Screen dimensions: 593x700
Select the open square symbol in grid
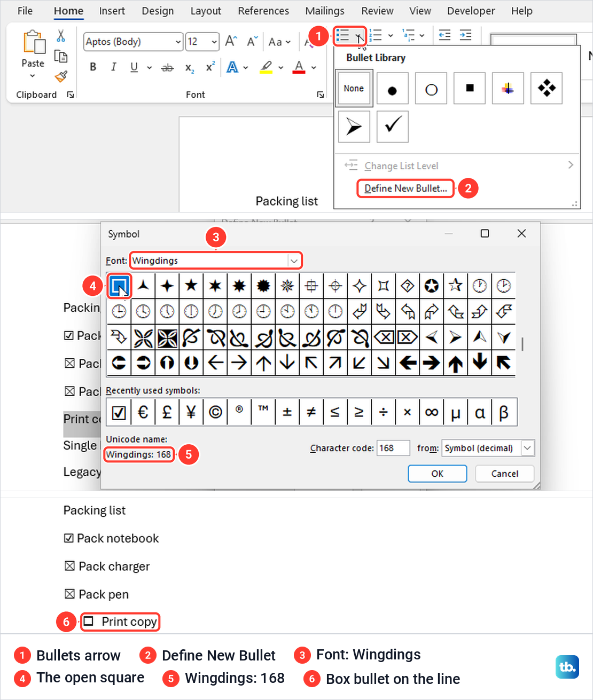click(119, 286)
